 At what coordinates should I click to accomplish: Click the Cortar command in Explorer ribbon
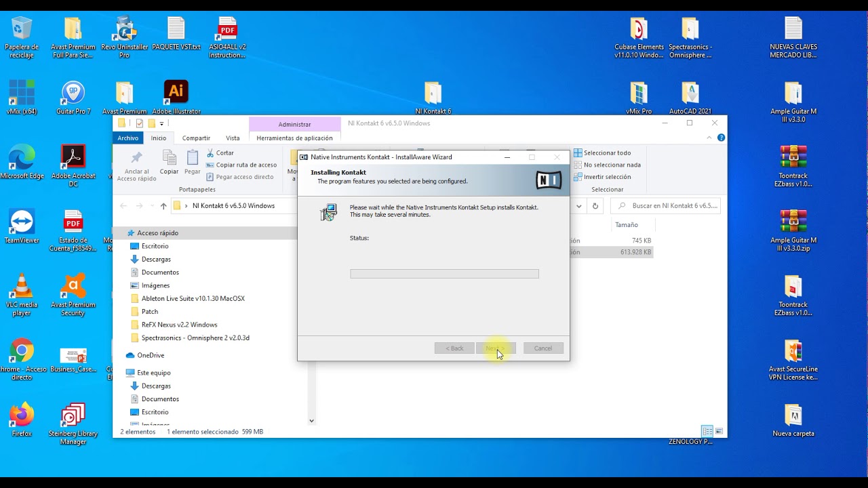220,153
